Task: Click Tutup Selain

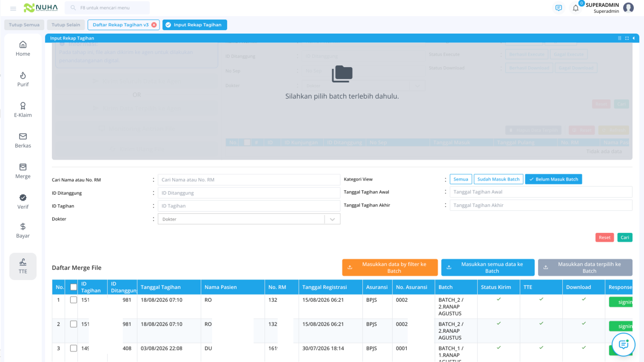Action: point(66,25)
